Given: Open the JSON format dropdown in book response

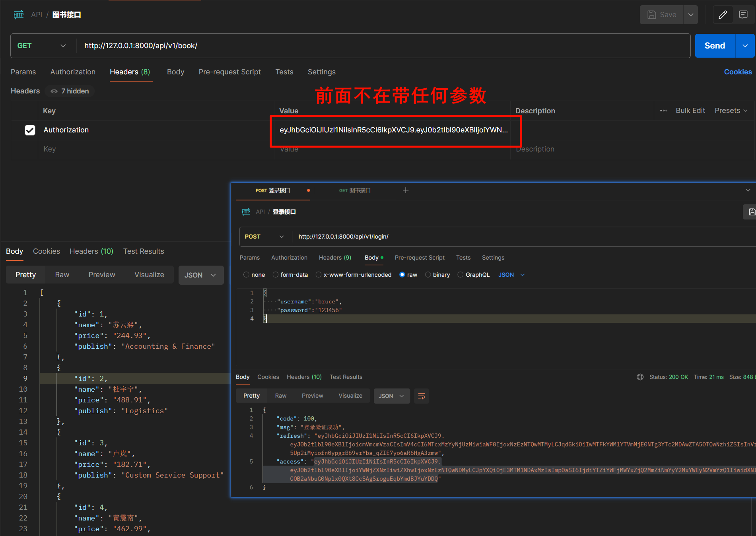Looking at the screenshot, I should (201, 275).
